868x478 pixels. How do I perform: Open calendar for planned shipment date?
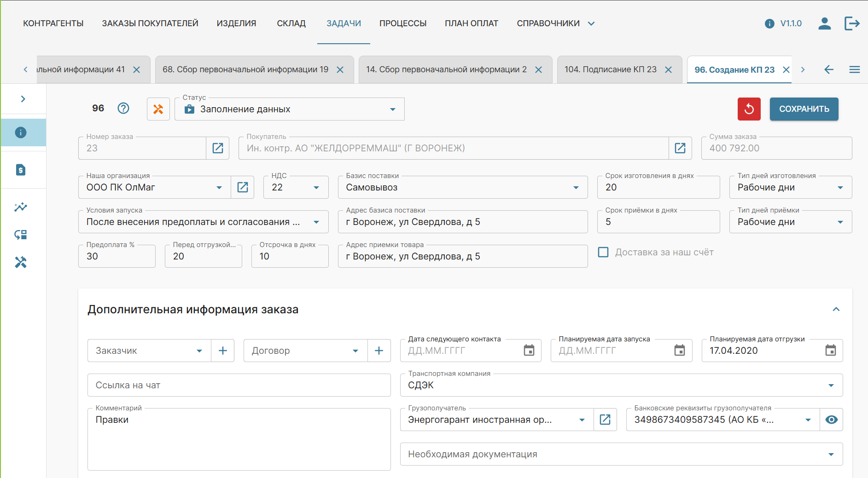tap(830, 351)
